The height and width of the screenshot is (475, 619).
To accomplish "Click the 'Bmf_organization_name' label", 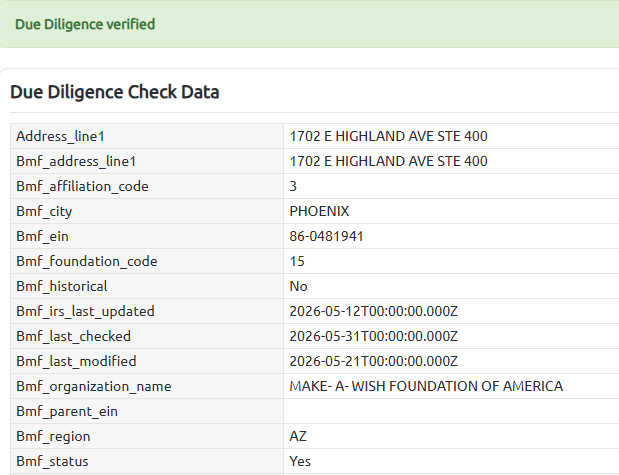I will (x=94, y=387).
